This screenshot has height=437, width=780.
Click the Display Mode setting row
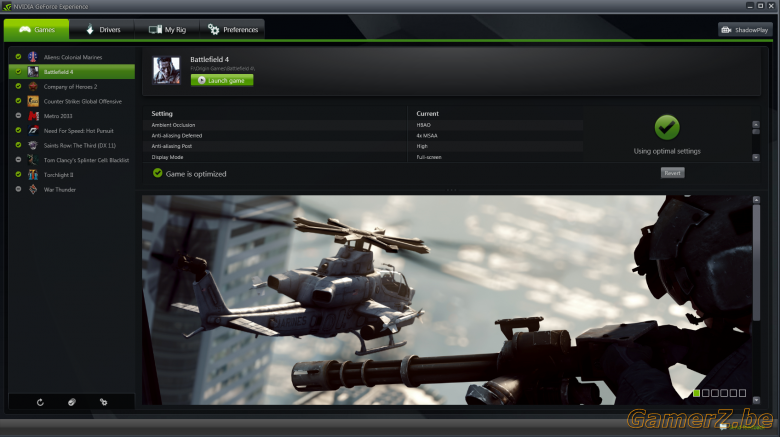[x=363, y=157]
